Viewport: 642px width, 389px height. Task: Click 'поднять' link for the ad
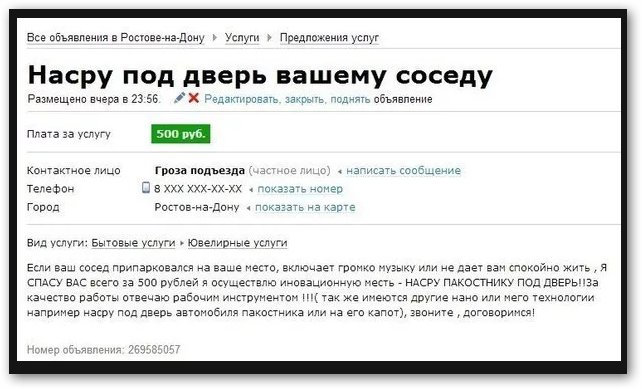350,100
